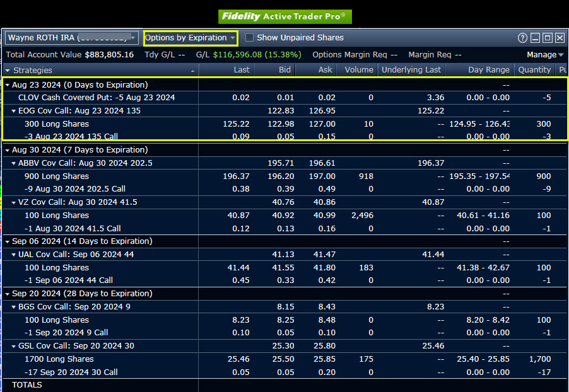
Task: Collapse the EOG Cov Call strategy
Action: tap(14, 111)
